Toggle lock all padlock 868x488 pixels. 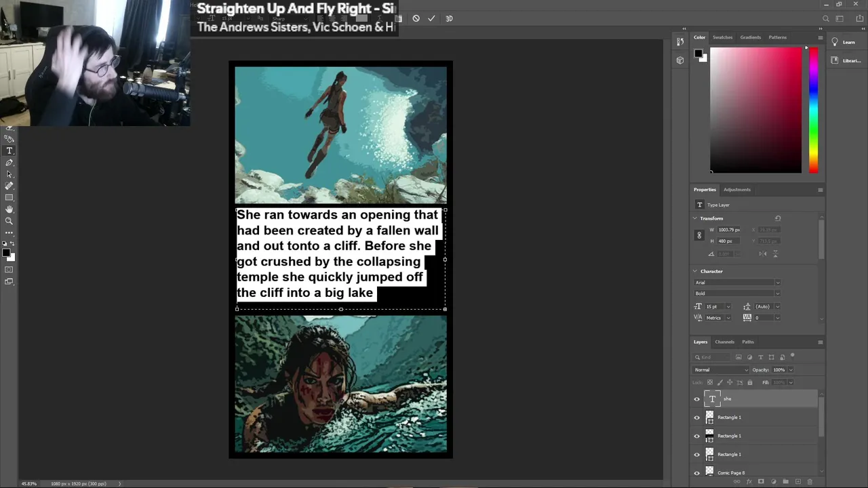[x=750, y=382]
